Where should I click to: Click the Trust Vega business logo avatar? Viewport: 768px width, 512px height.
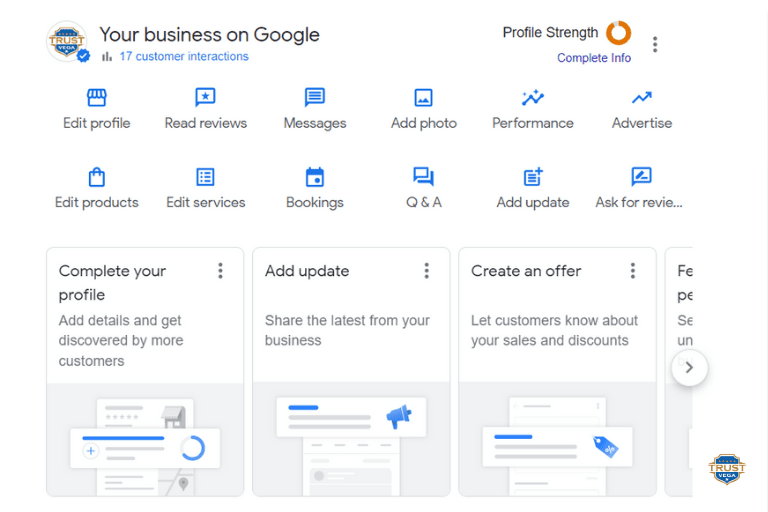click(x=68, y=42)
